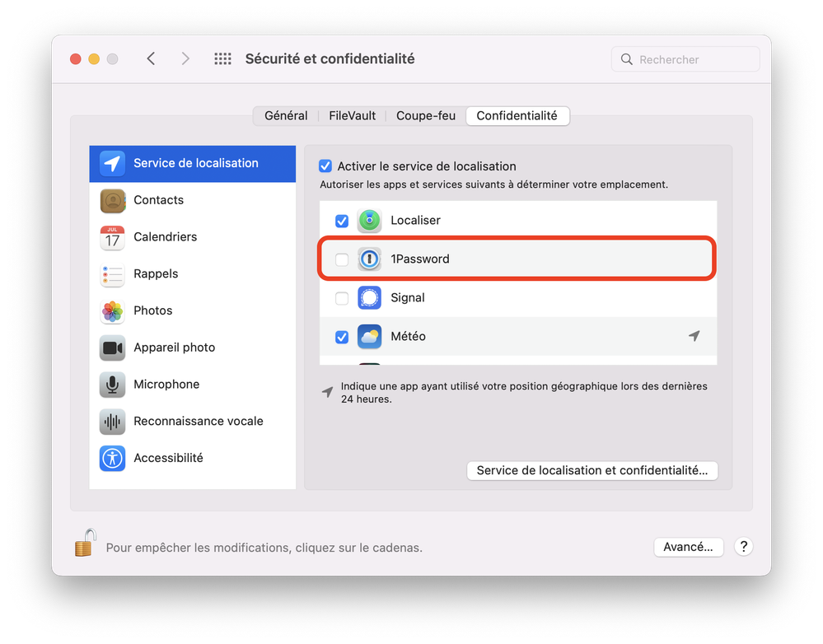Image resolution: width=823 pixels, height=644 pixels.
Task: Disable location access for Météo
Action: point(342,337)
